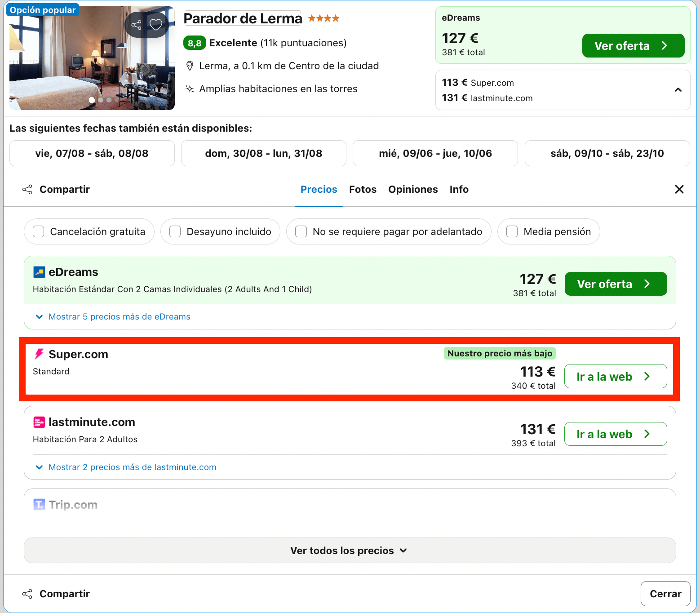The width and height of the screenshot is (700, 613).
Task: Click the Amplias habitaciones en las torres text
Action: click(x=279, y=89)
